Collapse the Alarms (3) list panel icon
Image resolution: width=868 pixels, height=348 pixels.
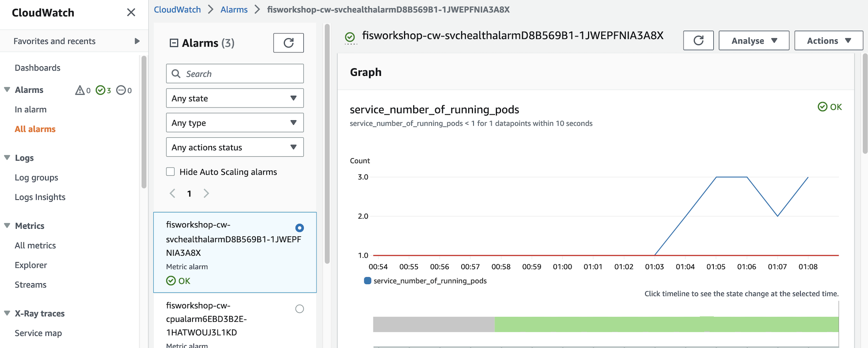(174, 43)
